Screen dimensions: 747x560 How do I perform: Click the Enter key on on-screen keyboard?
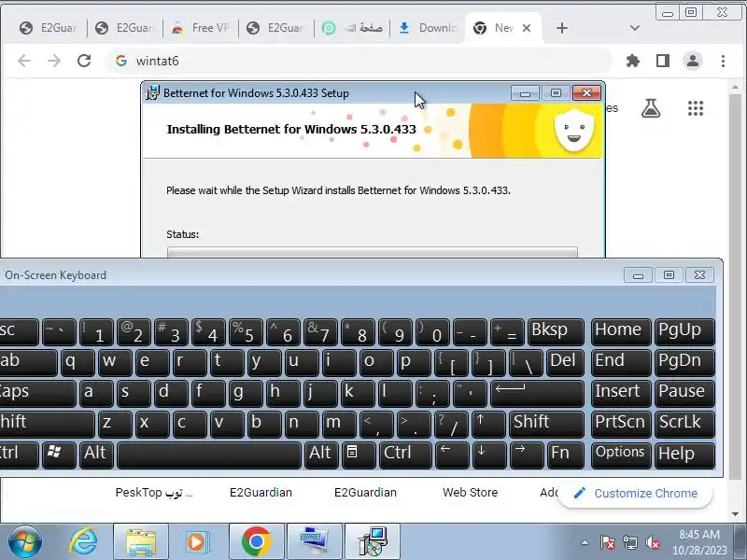pos(537,393)
